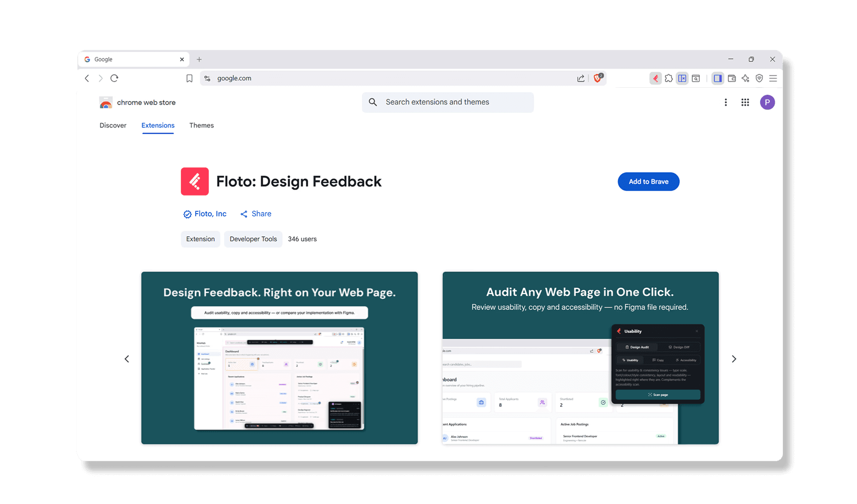
Task: Open the Google apps grid
Action: [745, 102]
